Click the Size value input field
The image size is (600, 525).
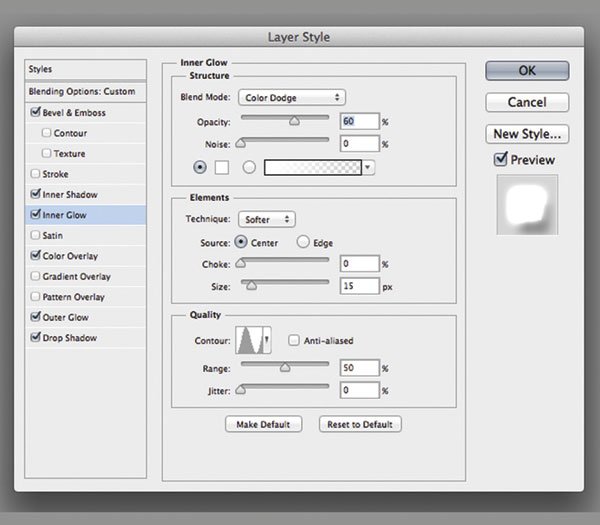point(358,287)
